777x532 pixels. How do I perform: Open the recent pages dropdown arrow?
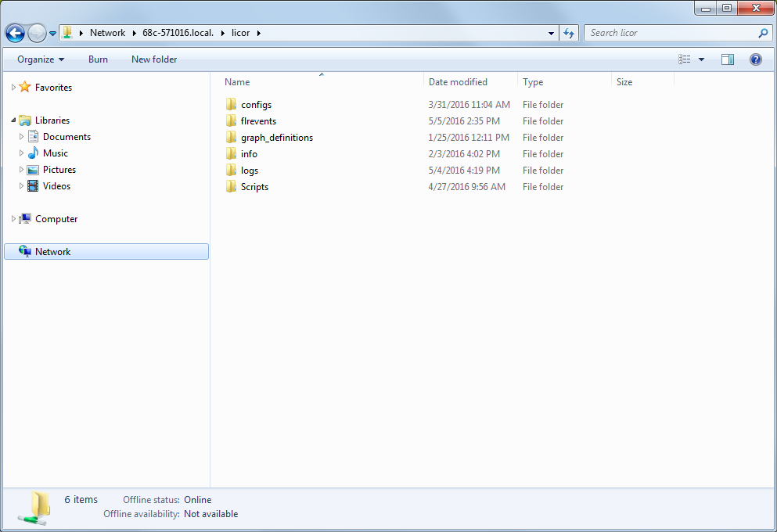tap(52, 34)
